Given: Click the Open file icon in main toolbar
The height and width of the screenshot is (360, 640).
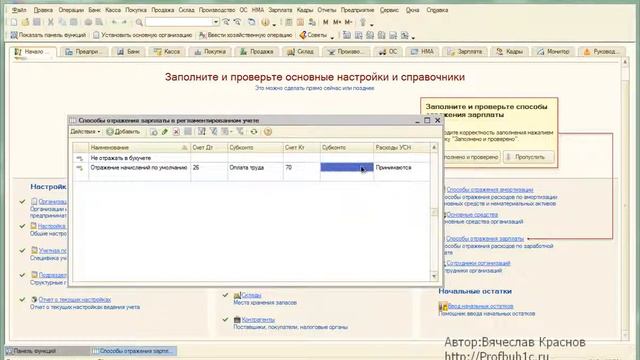Looking at the screenshot, I should tap(25, 22).
